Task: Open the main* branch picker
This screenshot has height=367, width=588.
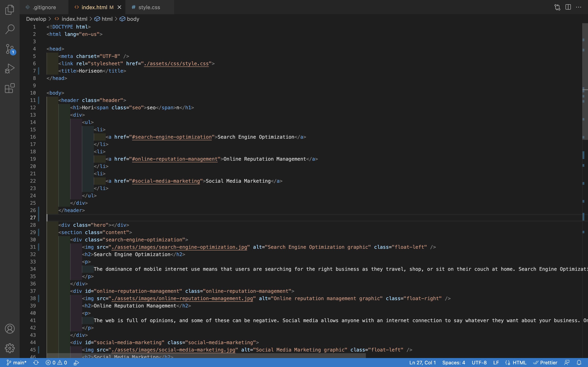Action: [17, 362]
